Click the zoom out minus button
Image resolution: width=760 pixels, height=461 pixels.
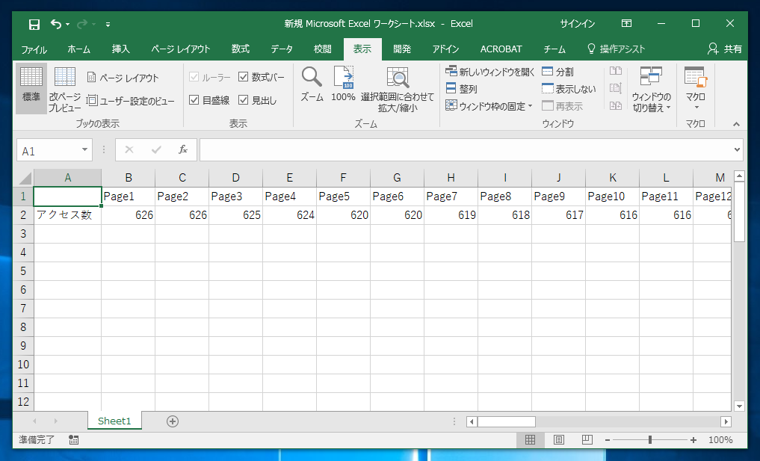pos(607,440)
